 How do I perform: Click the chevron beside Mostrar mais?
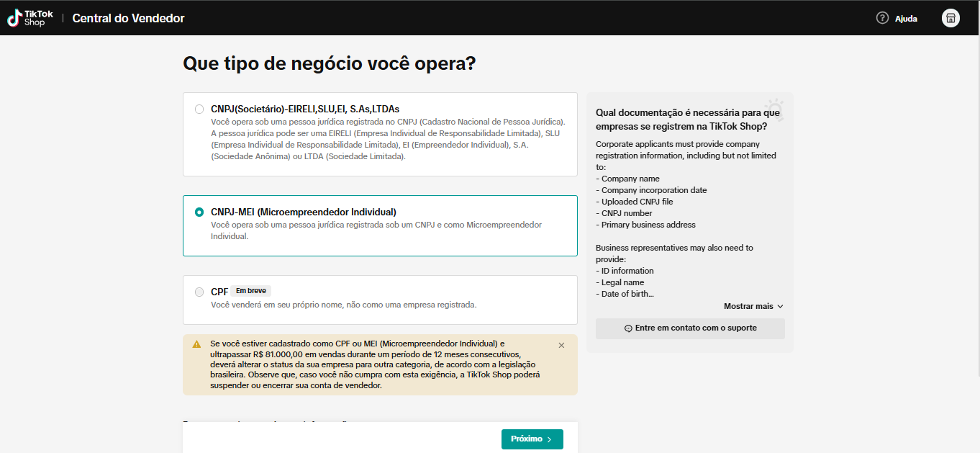781,306
